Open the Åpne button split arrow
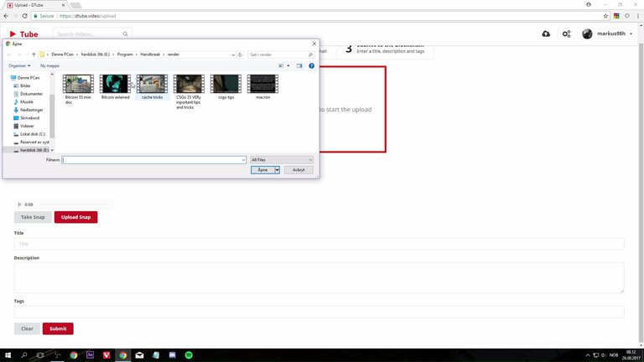 coord(278,170)
